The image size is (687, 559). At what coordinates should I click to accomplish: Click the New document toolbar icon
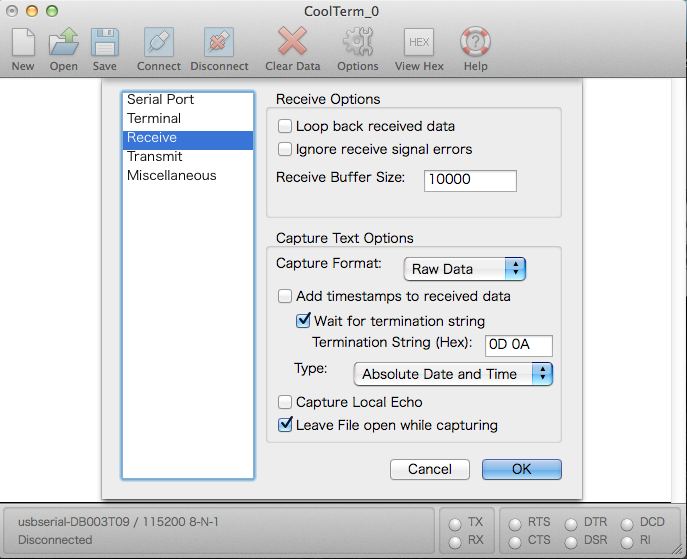pos(23,43)
